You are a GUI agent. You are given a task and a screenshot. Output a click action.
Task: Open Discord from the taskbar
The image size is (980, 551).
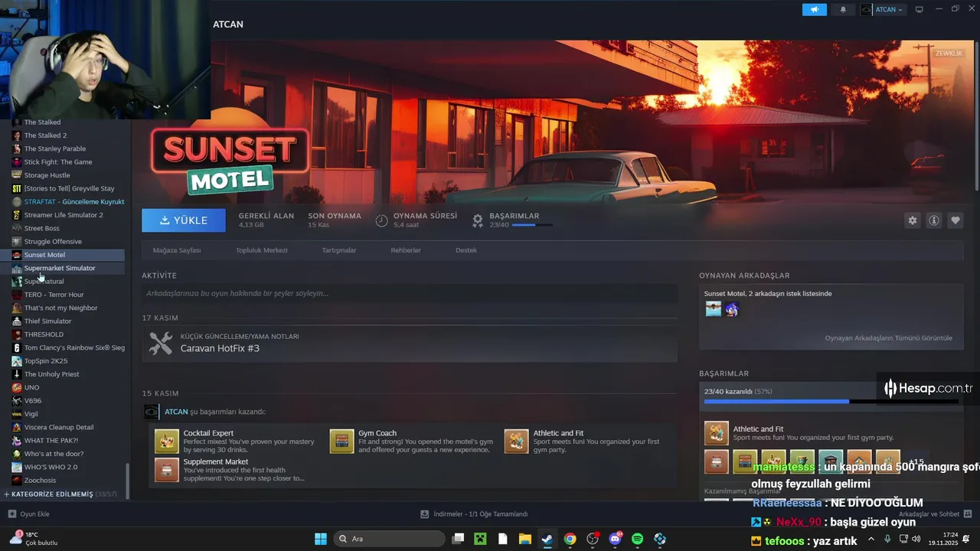click(x=615, y=539)
